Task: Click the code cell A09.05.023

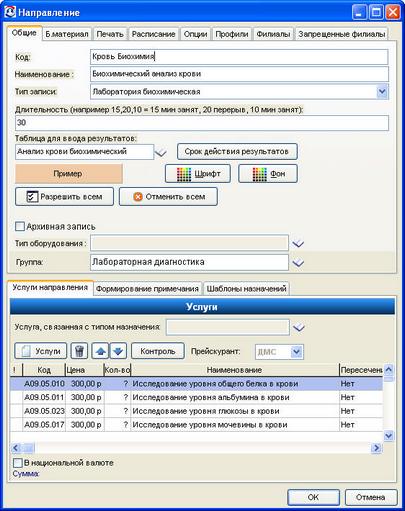Action: coord(44,411)
